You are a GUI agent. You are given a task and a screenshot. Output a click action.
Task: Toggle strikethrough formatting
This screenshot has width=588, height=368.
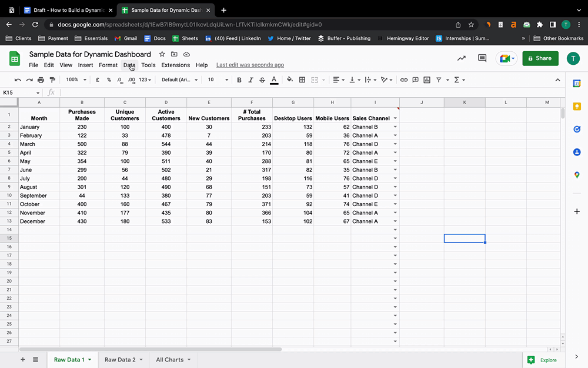coord(262,79)
